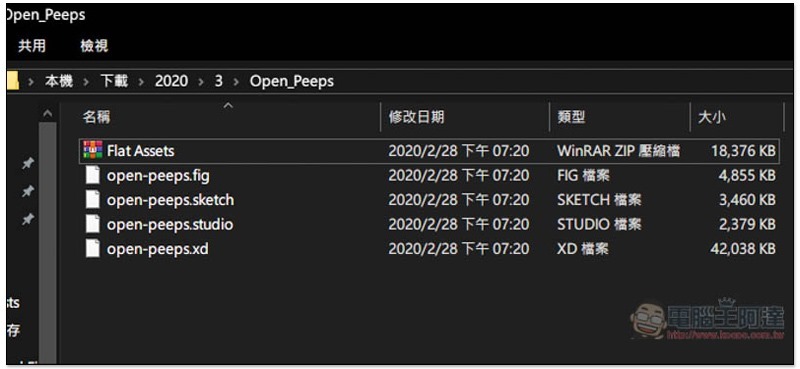Image resolution: width=800 pixels, height=369 pixels.
Task: Click the first pin icon in the navigation pane
Action: 28,164
